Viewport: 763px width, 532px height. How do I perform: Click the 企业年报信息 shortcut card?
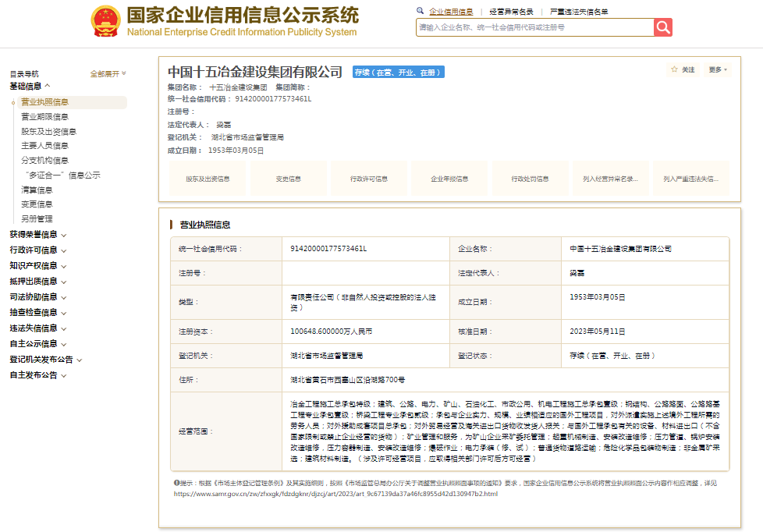[x=449, y=179]
